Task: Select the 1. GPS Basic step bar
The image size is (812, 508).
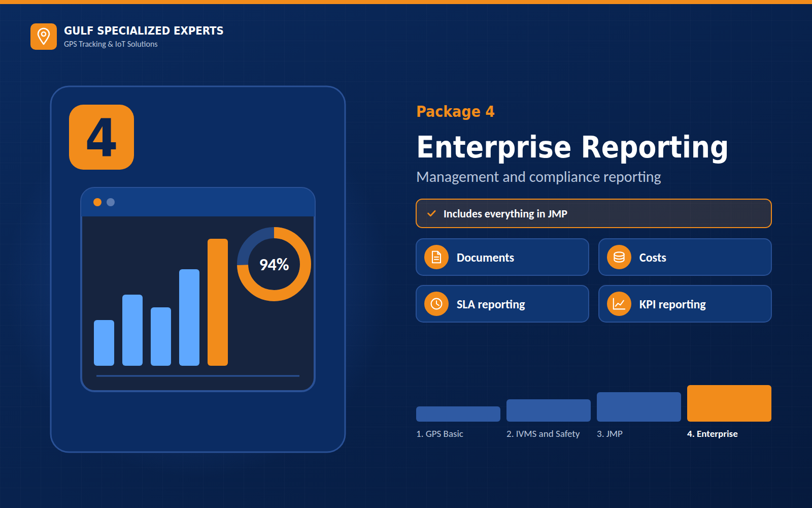Action: 458,414
